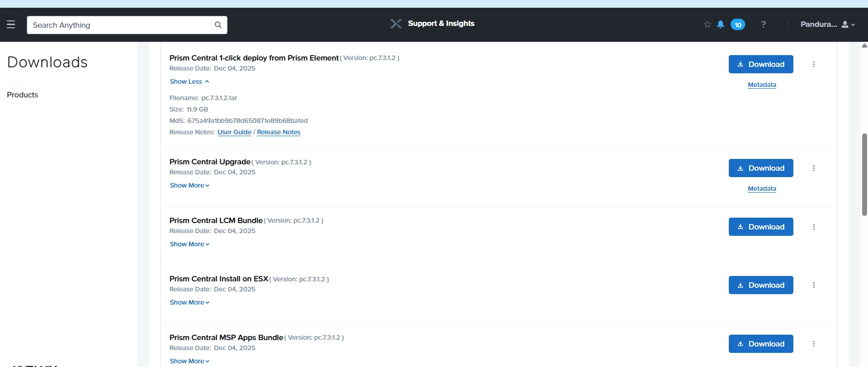Open Metadata link for 1-click deploy
Image resolution: width=868 pixels, height=367 pixels.
pyautogui.click(x=762, y=85)
